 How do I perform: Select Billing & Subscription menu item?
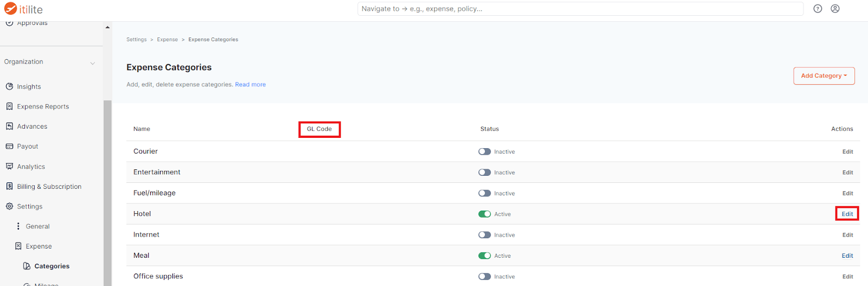[49, 187]
